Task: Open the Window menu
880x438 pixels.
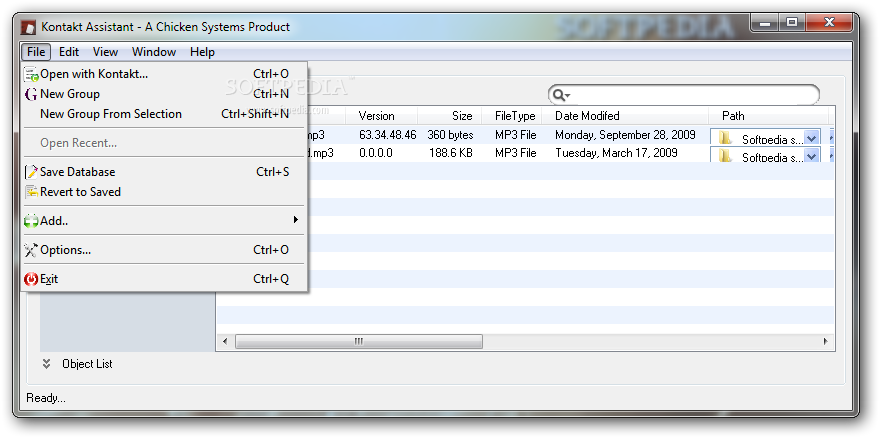Action: [154, 52]
